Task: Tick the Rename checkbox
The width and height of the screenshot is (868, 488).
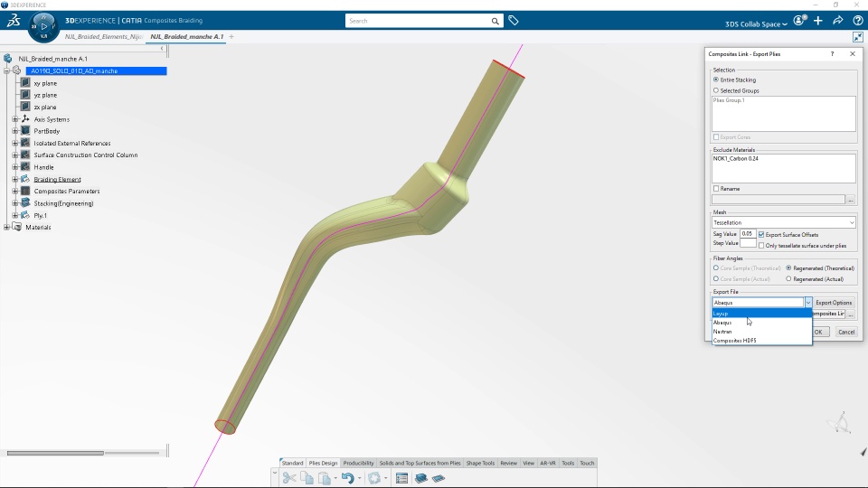Action: pos(716,189)
